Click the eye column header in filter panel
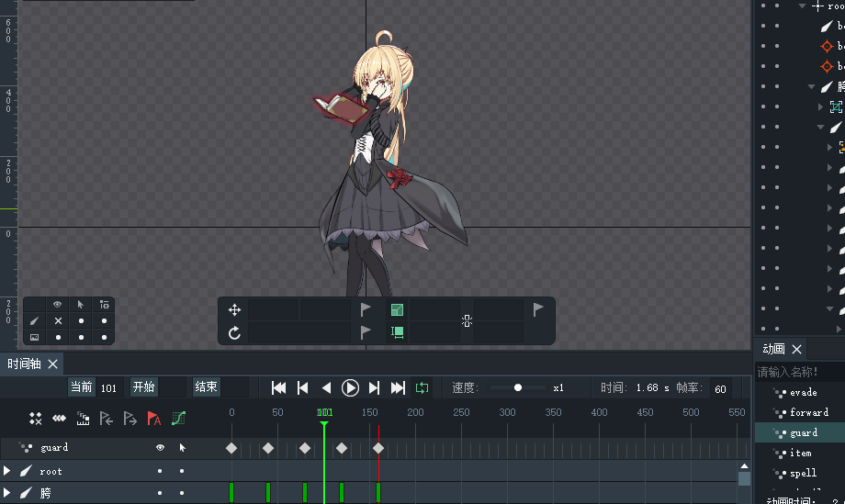Screen dimensions: 845x504 point(57,304)
